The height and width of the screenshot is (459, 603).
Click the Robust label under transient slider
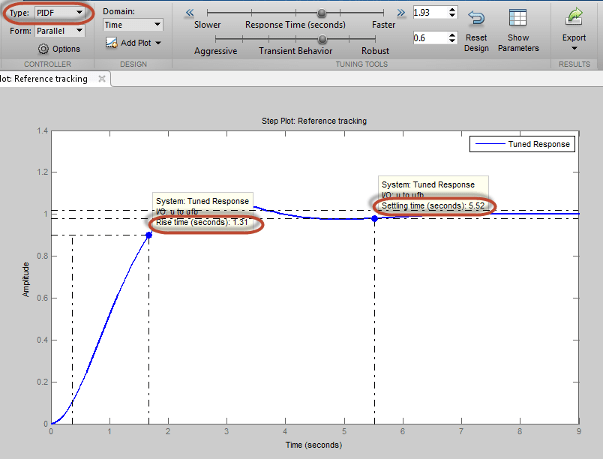tap(375, 51)
